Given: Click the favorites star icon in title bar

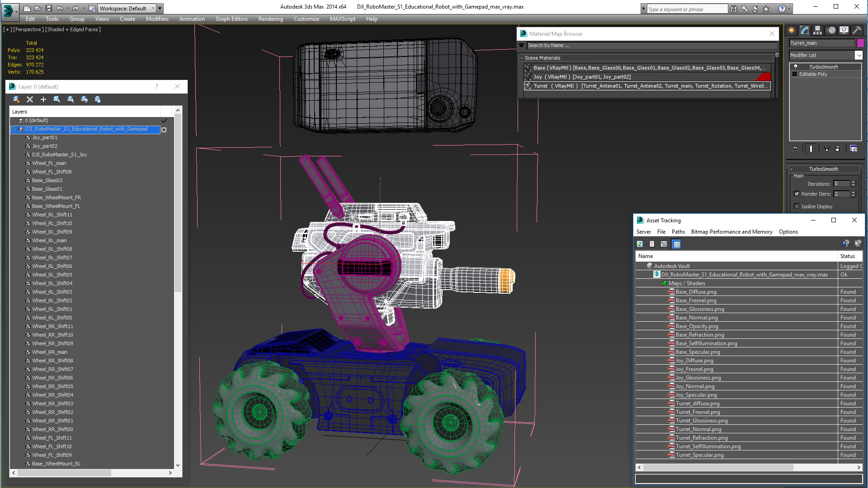Looking at the screenshot, I should point(766,9).
